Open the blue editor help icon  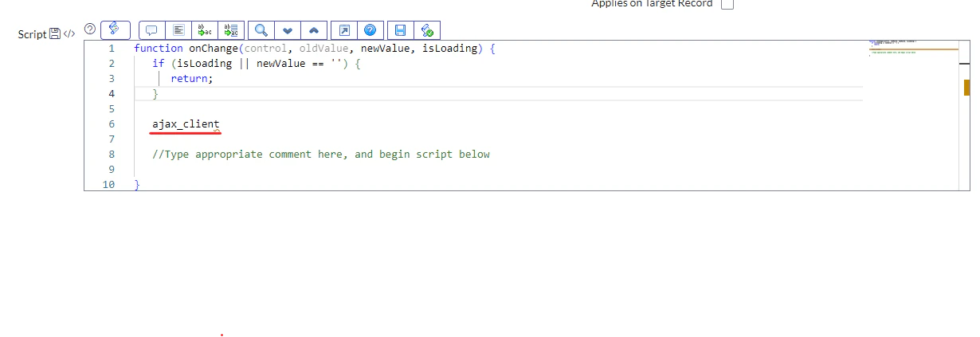pos(370,30)
